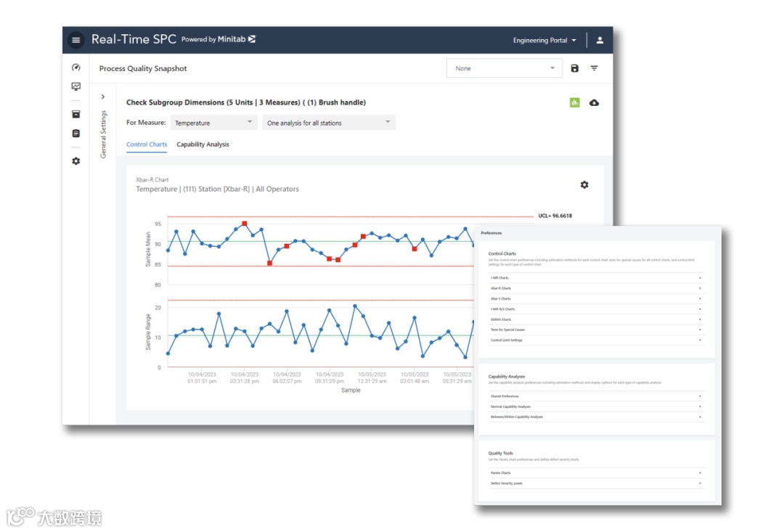Click the Xbar-R Chart label
This screenshot has height=532, width=784.
click(x=152, y=179)
